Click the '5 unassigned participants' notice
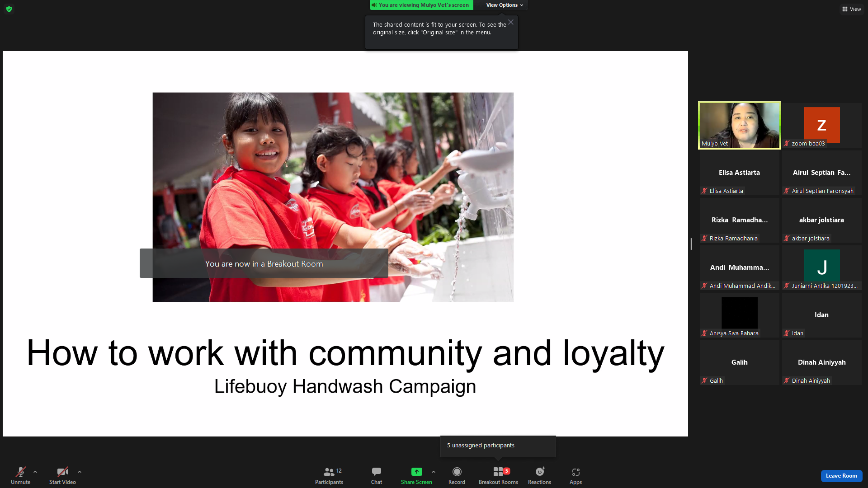 click(498, 446)
